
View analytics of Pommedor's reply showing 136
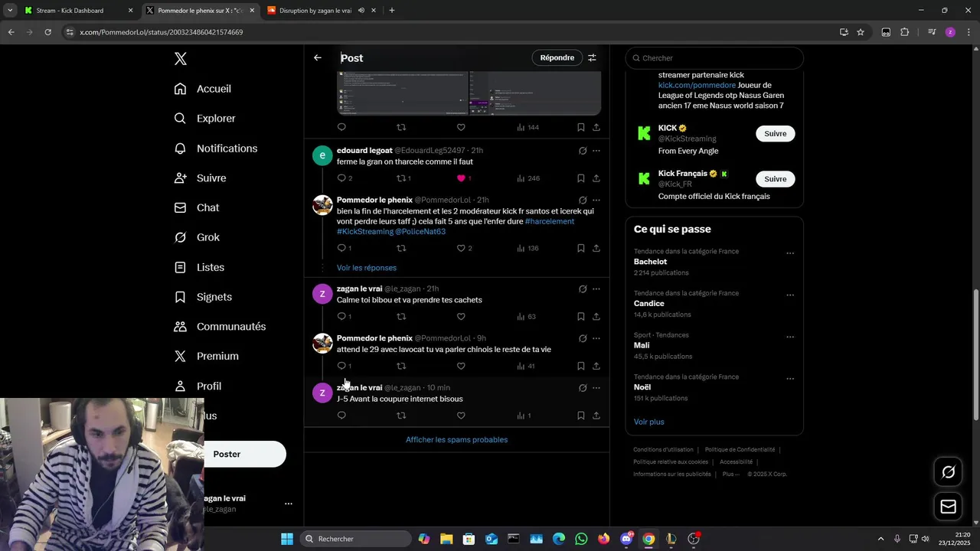click(x=528, y=249)
